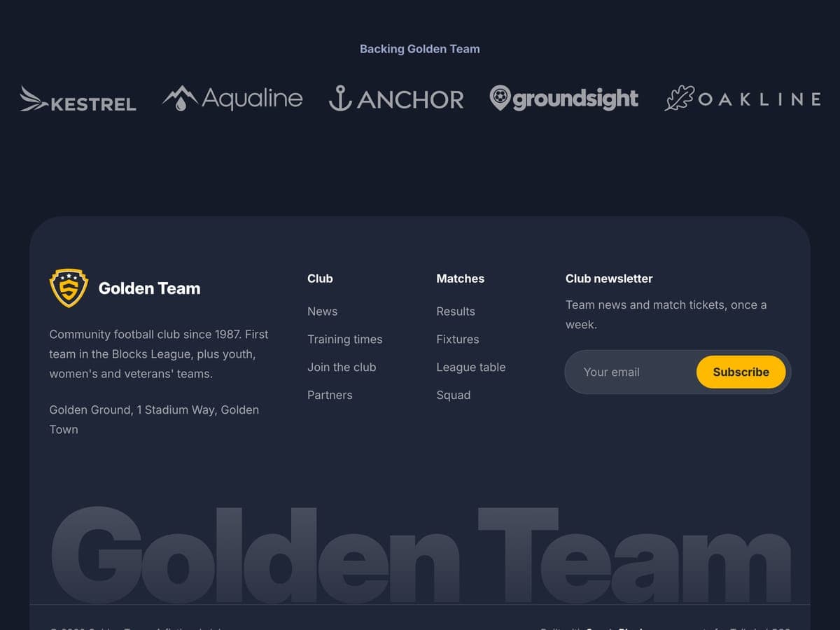The height and width of the screenshot is (630, 840).
Task: Open the Oakline sponsor logo
Action: [x=743, y=99]
